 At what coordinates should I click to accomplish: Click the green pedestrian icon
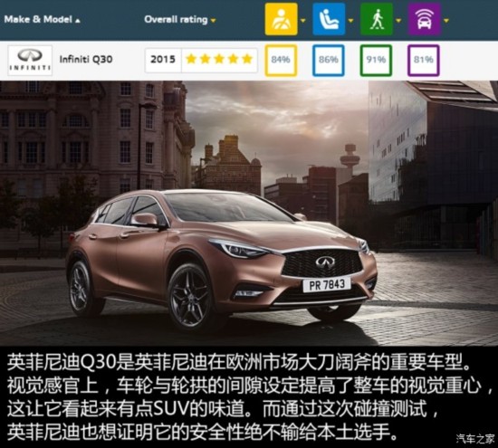(x=377, y=19)
